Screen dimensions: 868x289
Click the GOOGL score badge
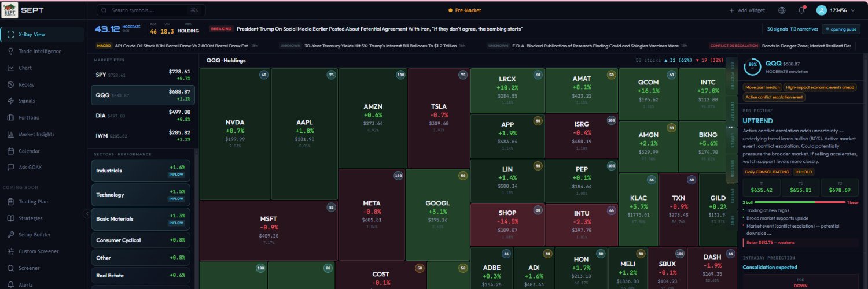pos(463,176)
